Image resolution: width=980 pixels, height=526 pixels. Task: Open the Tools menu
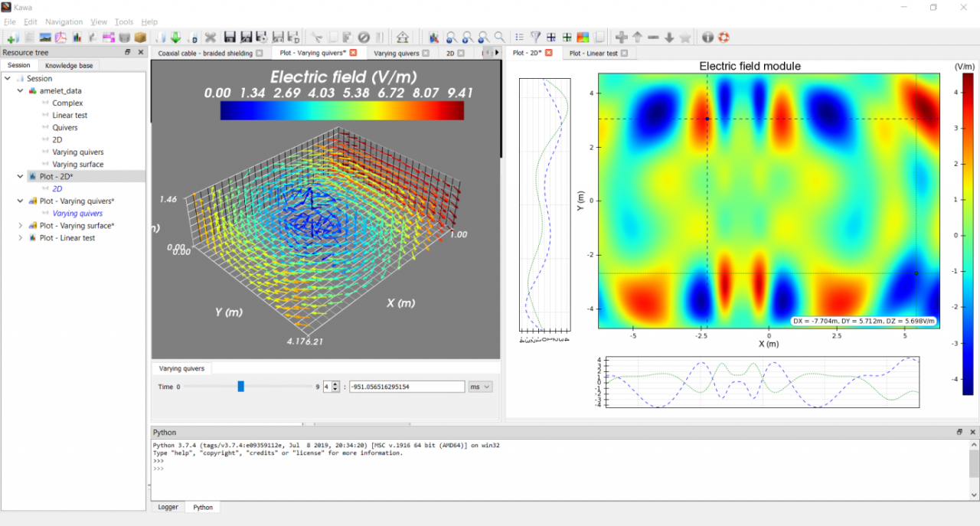coord(123,21)
